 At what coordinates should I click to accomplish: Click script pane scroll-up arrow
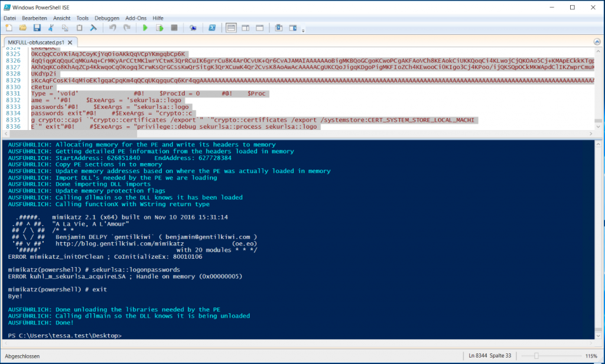coord(598,51)
